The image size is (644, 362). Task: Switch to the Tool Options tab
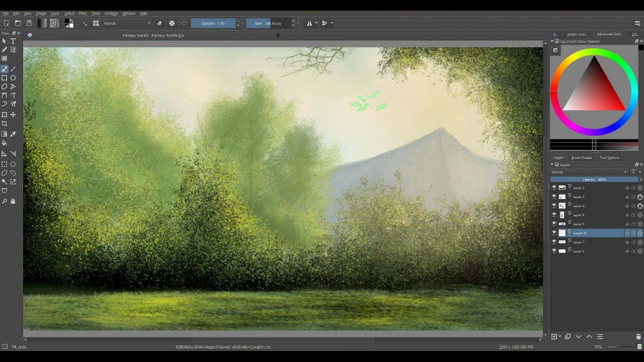coord(609,157)
